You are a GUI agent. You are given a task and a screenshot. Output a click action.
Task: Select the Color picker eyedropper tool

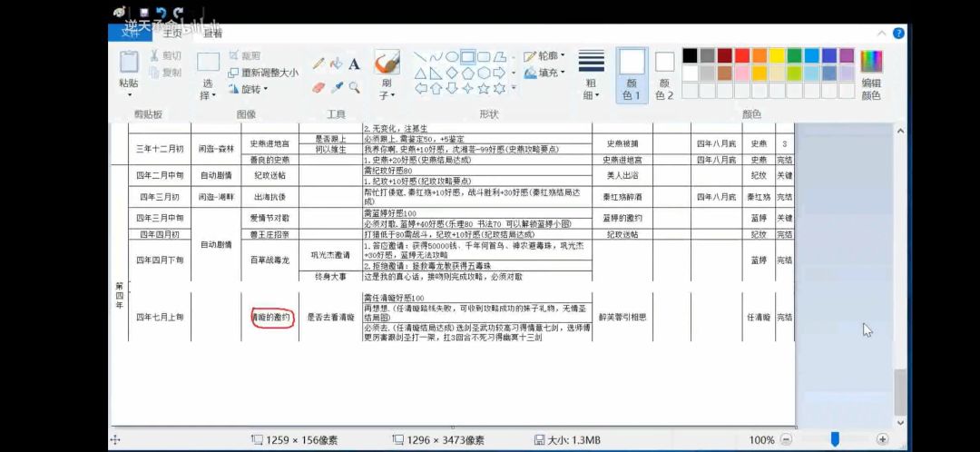point(337,87)
